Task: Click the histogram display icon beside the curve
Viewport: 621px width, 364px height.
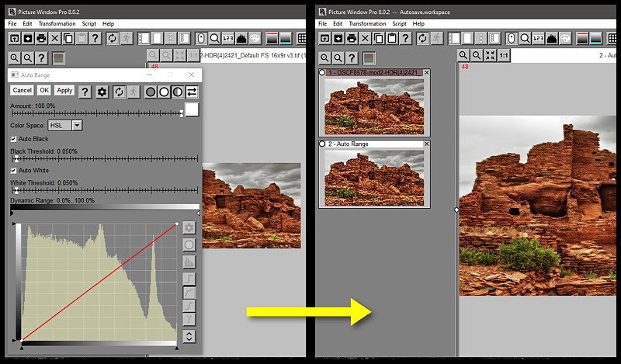Action: pos(189,262)
